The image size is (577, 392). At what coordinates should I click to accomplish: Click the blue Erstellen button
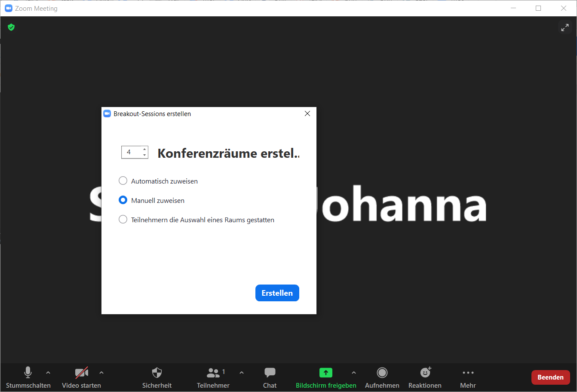tap(277, 293)
